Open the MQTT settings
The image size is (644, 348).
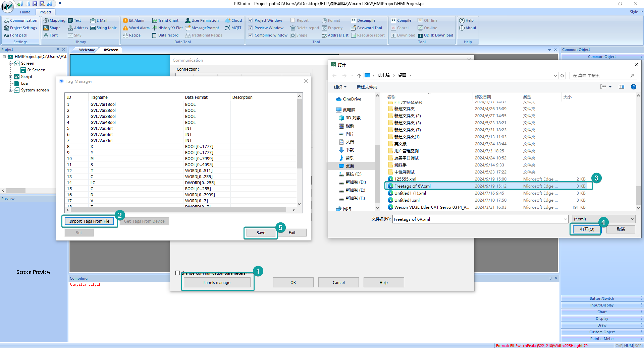point(233,28)
